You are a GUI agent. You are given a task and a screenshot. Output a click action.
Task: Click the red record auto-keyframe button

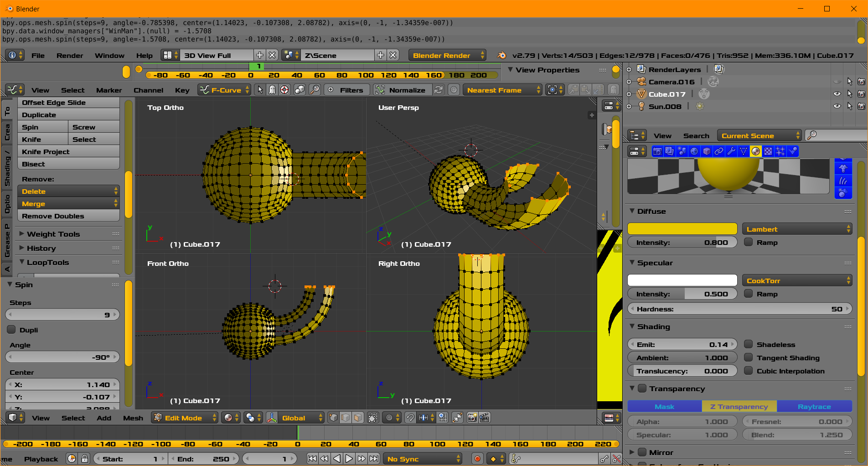(477, 459)
